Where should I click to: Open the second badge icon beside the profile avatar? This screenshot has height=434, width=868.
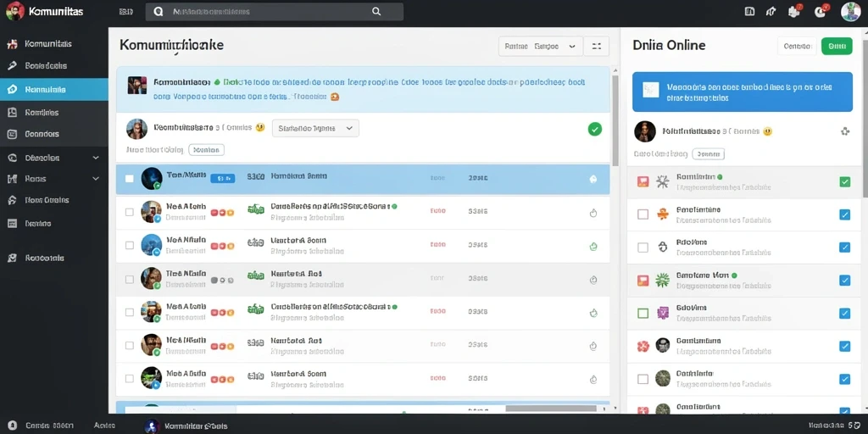[x=821, y=10]
